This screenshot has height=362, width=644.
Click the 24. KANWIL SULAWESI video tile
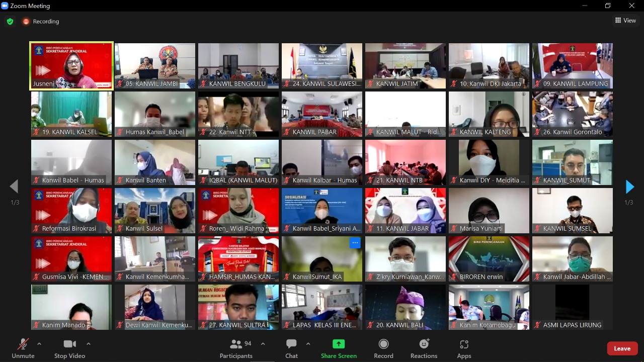click(x=322, y=66)
